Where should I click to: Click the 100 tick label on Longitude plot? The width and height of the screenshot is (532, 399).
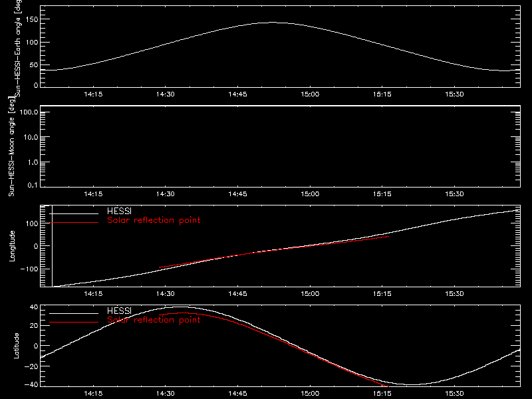(32, 223)
